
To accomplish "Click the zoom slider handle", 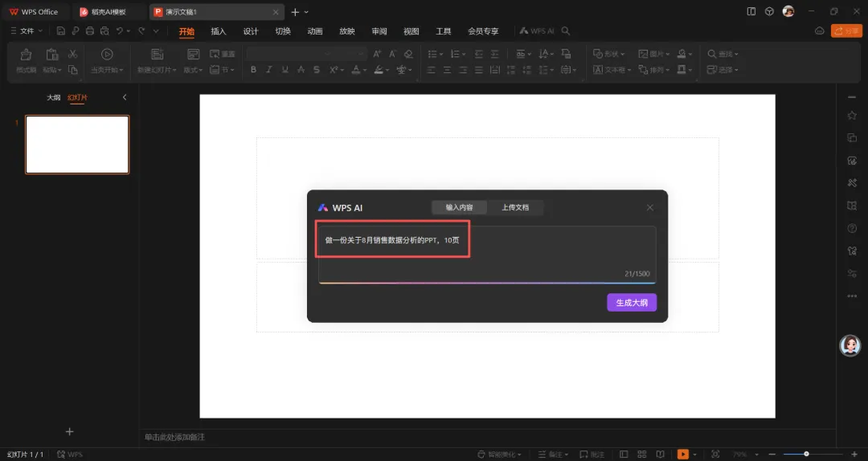I will point(806,455).
